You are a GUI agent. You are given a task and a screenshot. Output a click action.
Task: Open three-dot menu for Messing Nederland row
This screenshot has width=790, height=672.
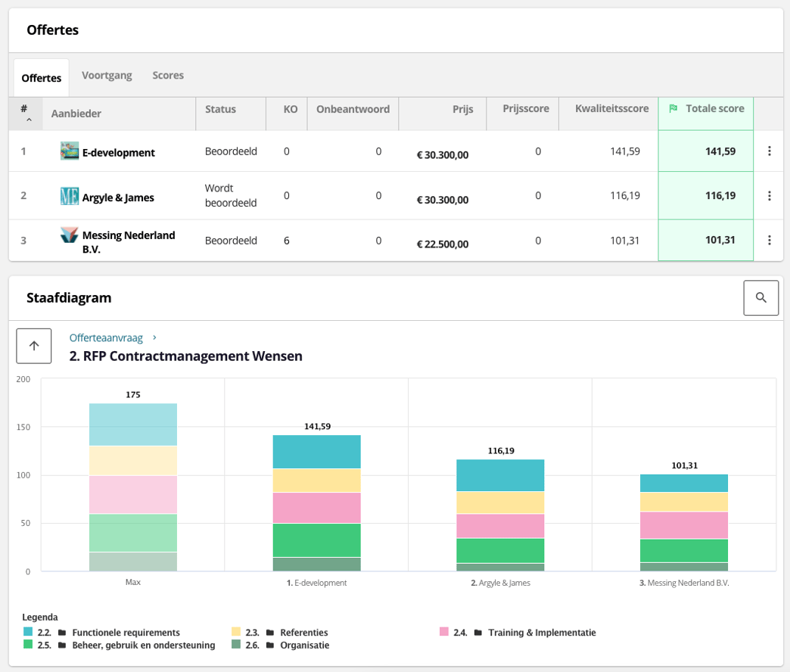click(x=769, y=241)
